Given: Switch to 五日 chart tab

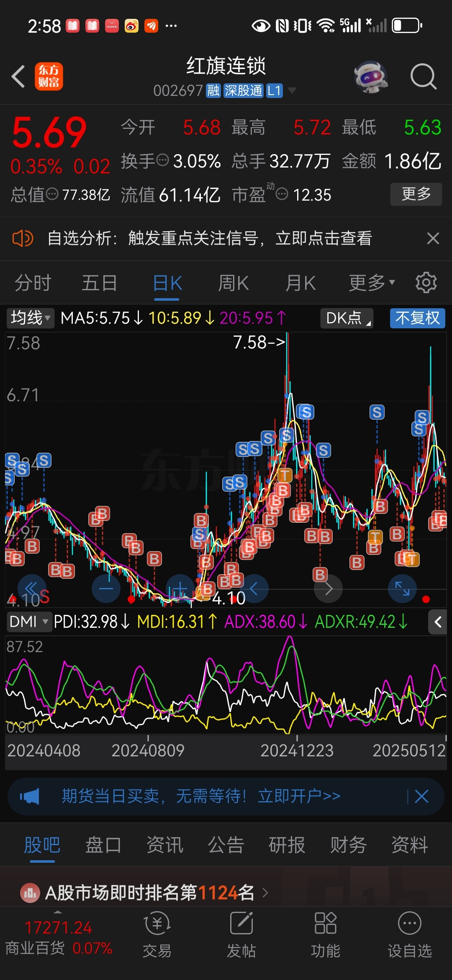Looking at the screenshot, I should tap(100, 283).
